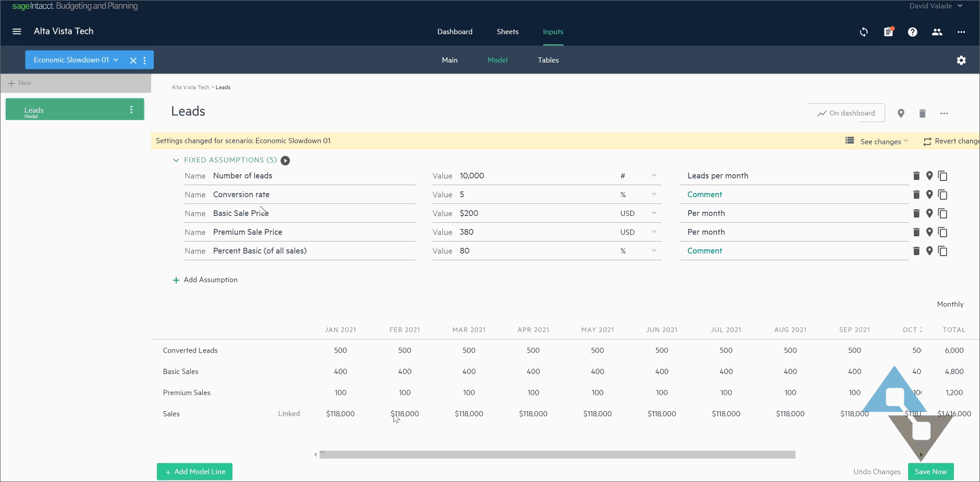Pin the Conversion rate assumption

pos(929,195)
